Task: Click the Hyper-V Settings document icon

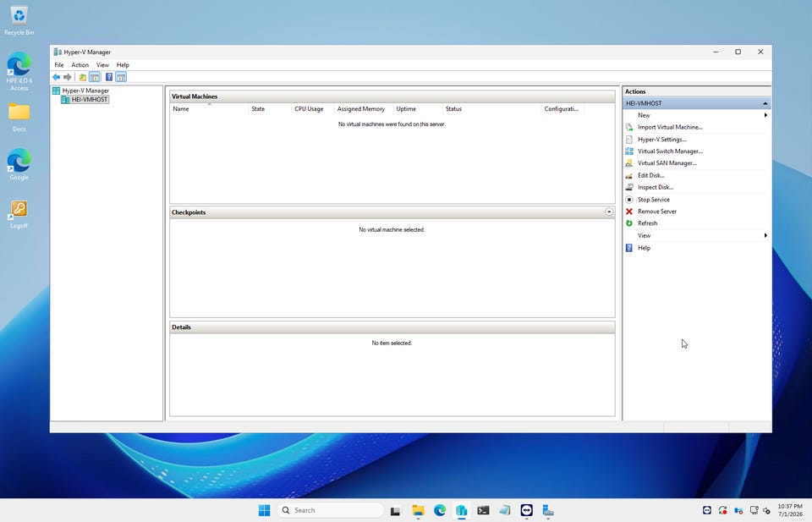Action: pyautogui.click(x=629, y=140)
